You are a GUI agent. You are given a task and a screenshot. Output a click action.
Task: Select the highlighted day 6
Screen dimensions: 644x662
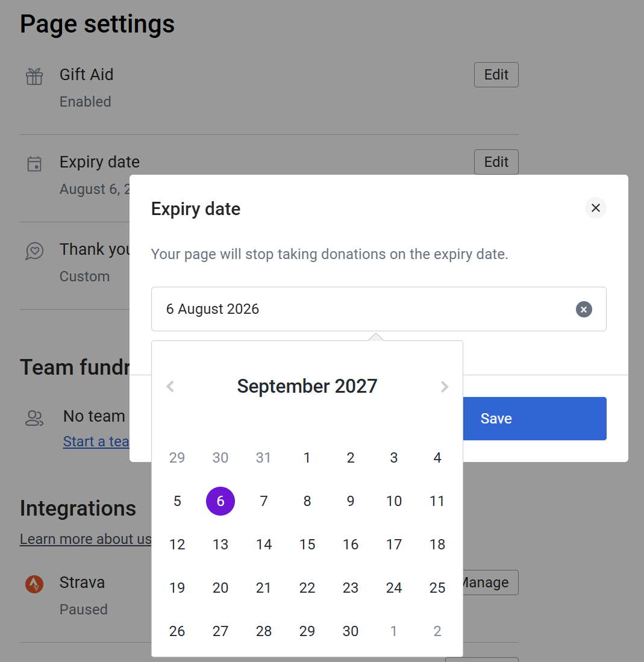point(220,501)
